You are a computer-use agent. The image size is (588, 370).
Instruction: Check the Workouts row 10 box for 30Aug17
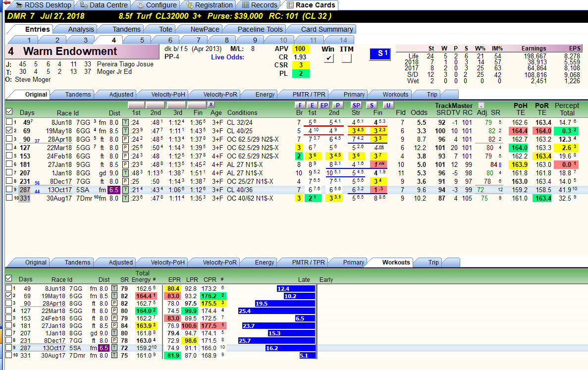(8, 355)
